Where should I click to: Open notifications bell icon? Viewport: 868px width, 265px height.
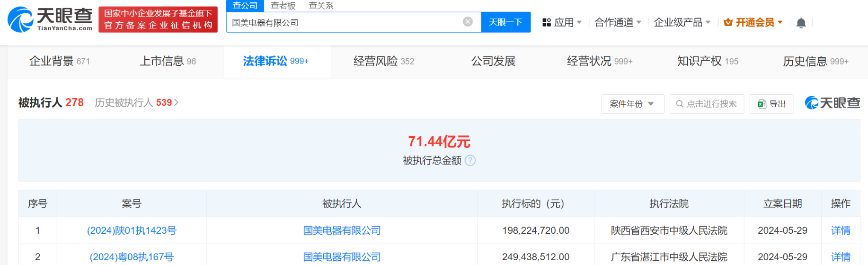[x=801, y=23]
